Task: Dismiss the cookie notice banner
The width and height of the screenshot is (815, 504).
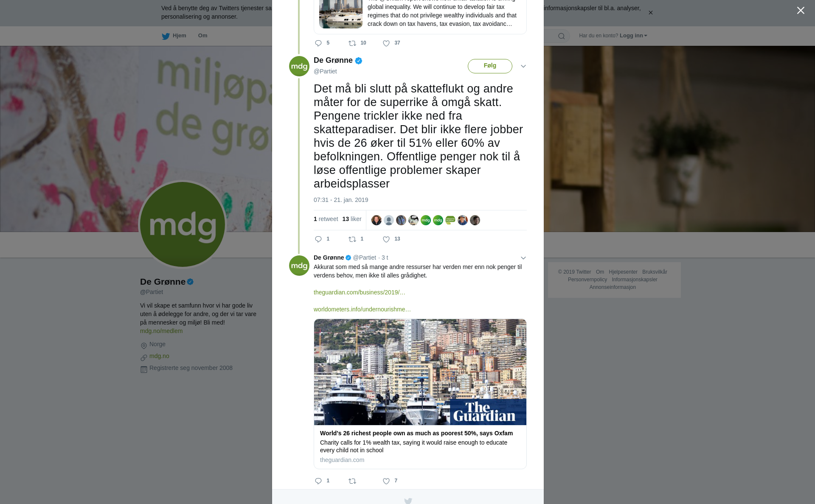Action: point(650,13)
